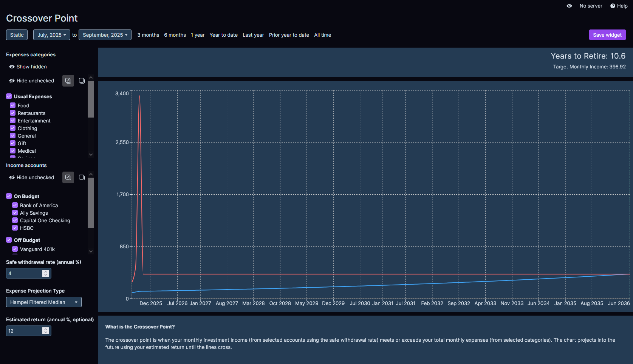
Task: Click select-all icon in Expenses categories
Action: tap(68, 81)
